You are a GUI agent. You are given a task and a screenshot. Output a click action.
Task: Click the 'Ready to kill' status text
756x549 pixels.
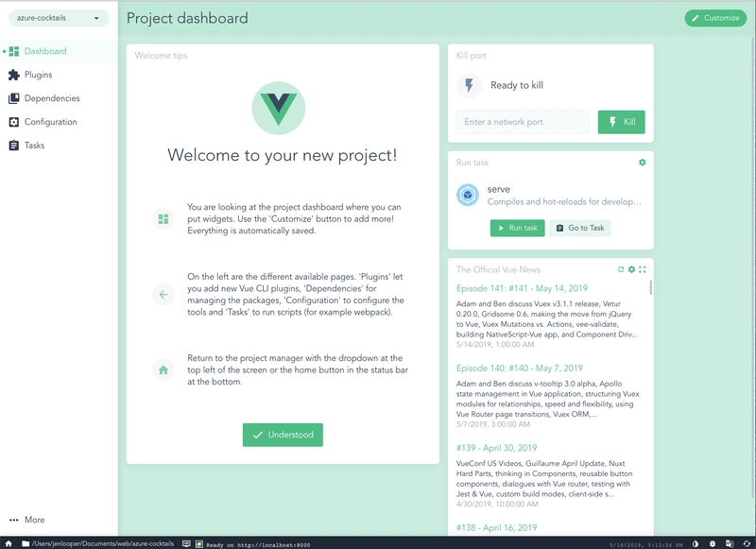pos(517,85)
